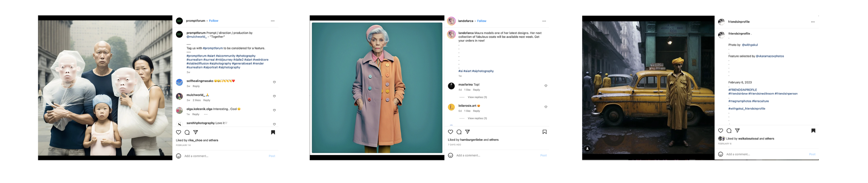View replies under maxfarina comment
Image resolution: width=868 pixels, height=183 pixels.
click(477, 97)
